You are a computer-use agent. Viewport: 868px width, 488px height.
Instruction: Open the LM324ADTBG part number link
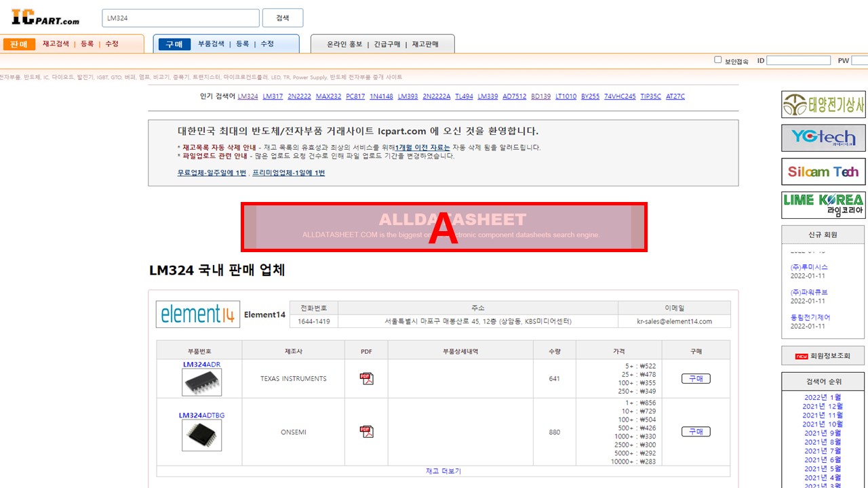tap(201, 415)
